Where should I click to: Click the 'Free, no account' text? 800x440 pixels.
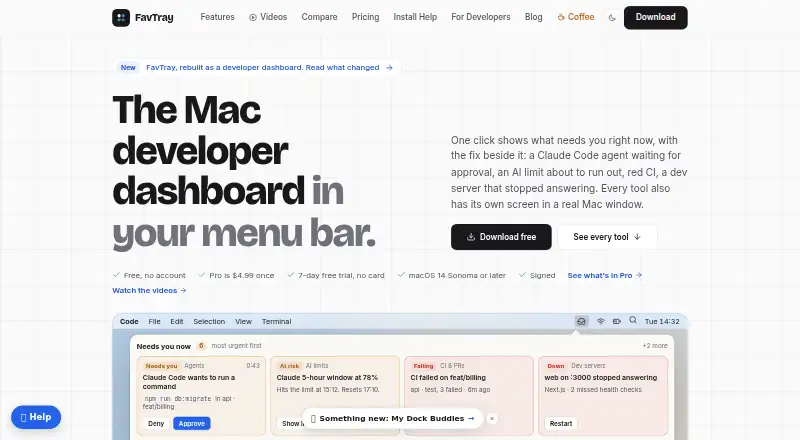click(155, 275)
